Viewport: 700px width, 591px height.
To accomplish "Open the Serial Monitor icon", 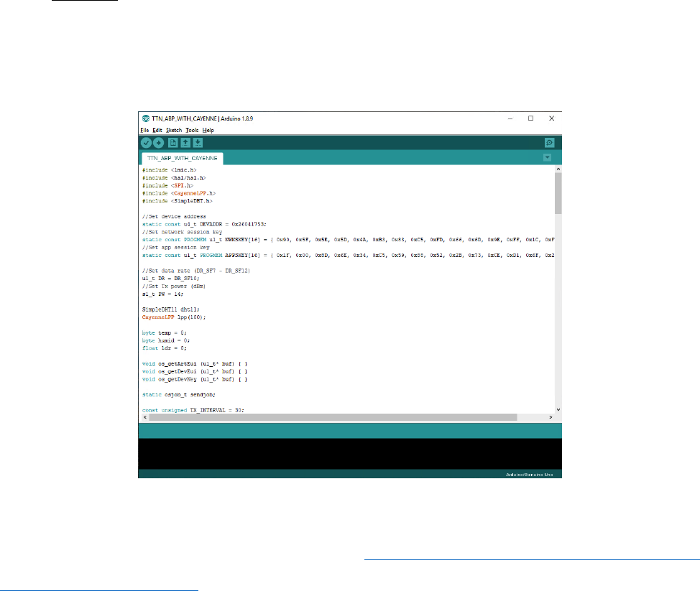I will [550, 143].
